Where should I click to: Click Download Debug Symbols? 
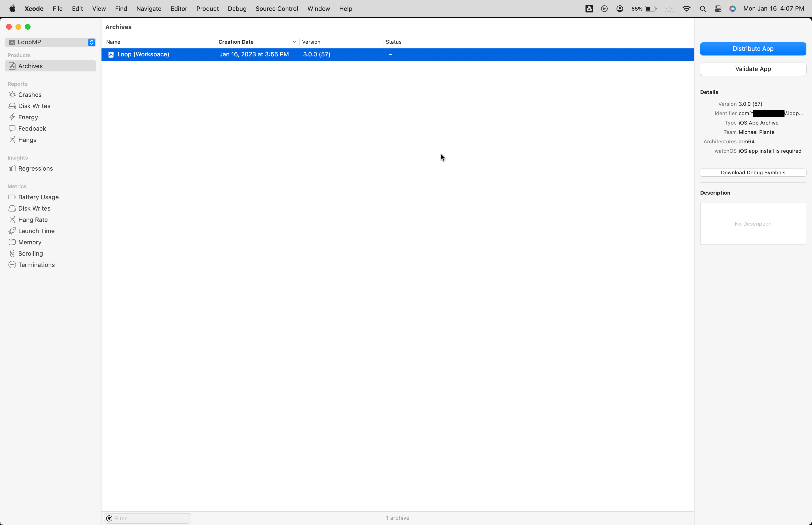point(753,172)
